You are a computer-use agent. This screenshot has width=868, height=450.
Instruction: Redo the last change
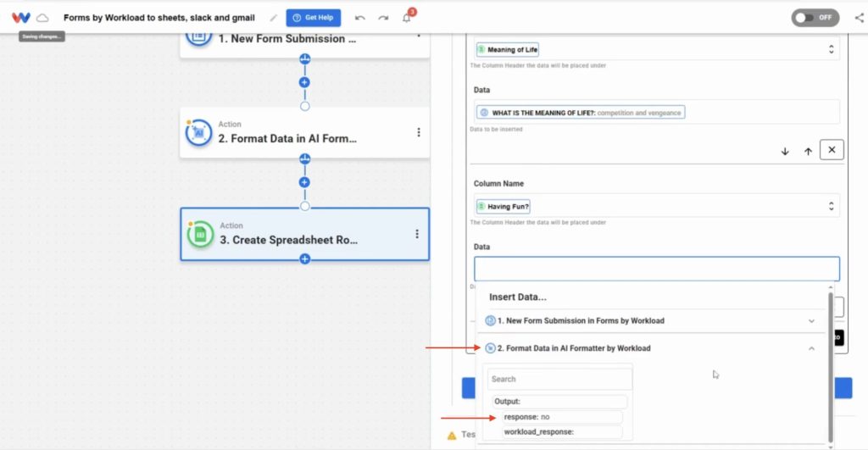click(x=383, y=18)
